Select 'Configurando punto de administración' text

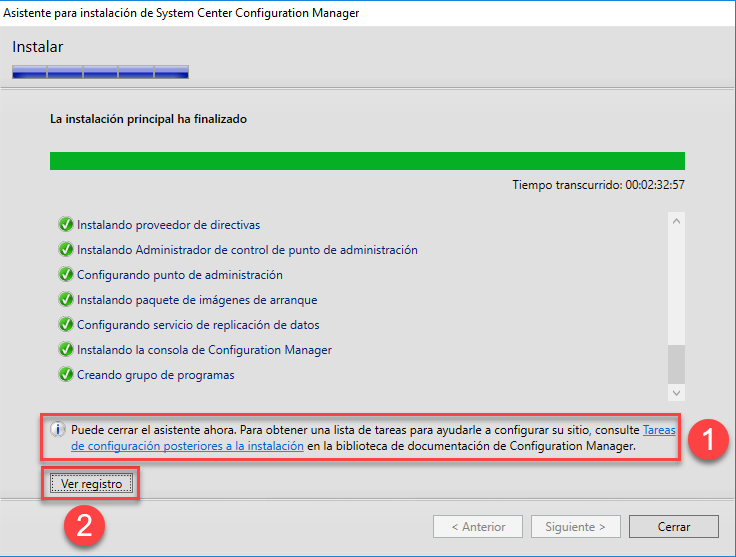tap(180, 275)
